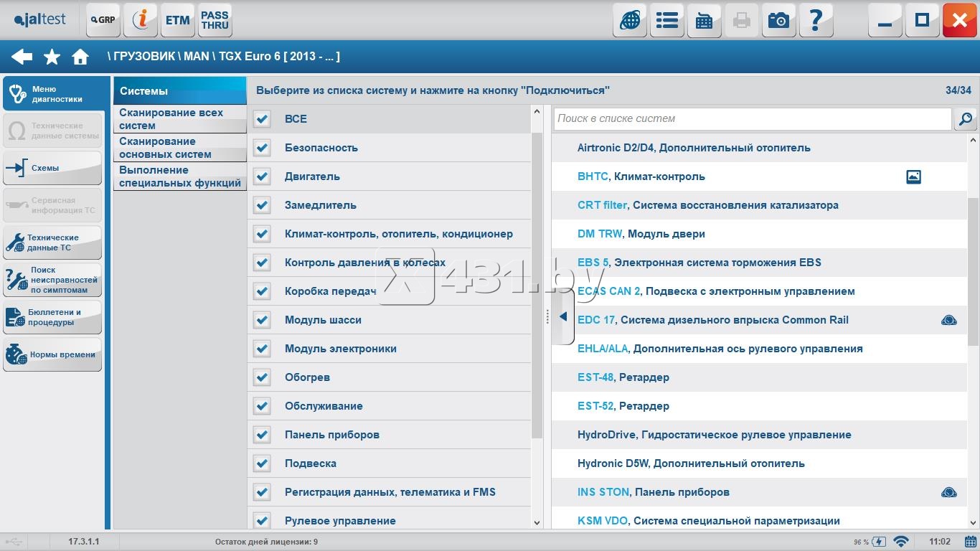Image resolution: width=980 pixels, height=551 pixels.
Task: Go to home screen icon
Action: coord(80,57)
